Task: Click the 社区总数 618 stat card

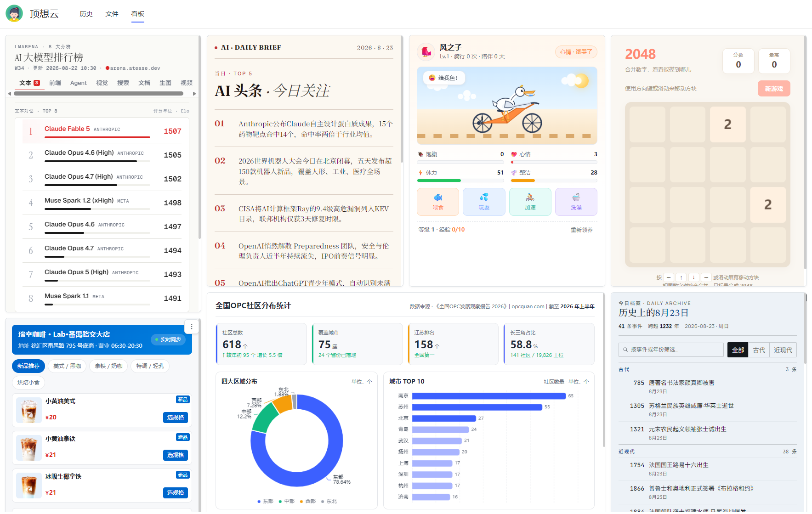Action: (261, 344)
